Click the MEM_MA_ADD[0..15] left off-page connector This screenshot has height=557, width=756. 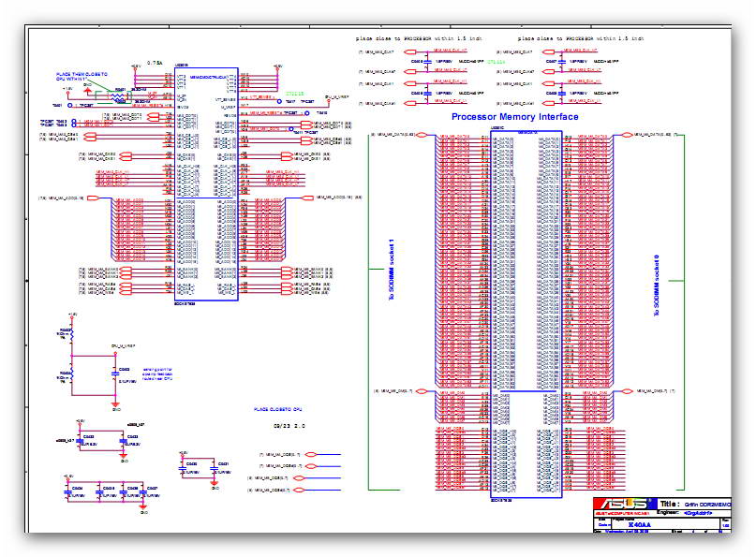(x=93, y=198)
